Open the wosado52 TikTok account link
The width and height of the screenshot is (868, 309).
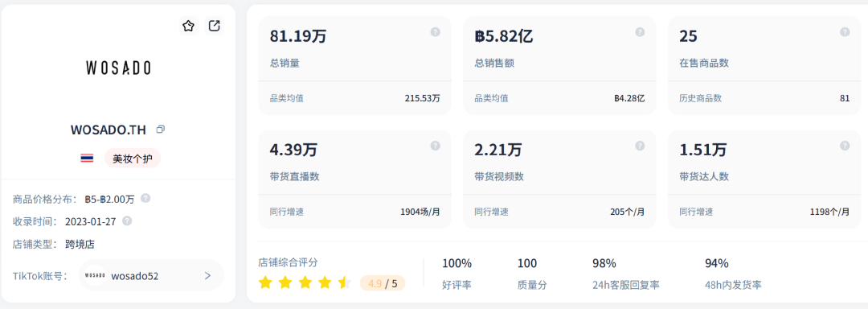[151, 275]
